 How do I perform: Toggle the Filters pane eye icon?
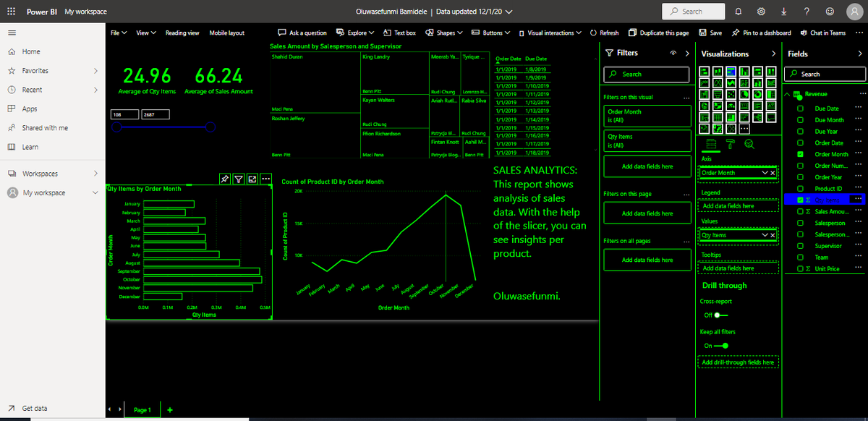(x=673, y=54)
